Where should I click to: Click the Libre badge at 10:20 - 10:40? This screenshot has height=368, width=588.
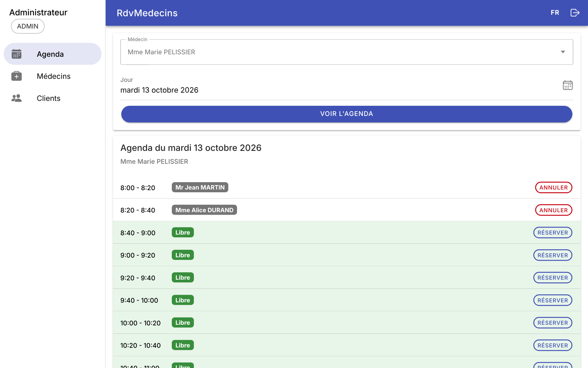pyautogui.click(x=183, y=345)
